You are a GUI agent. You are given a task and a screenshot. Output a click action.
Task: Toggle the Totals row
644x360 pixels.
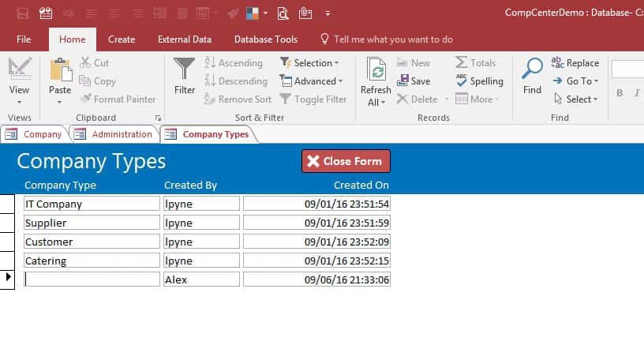(x=476, y=63)
